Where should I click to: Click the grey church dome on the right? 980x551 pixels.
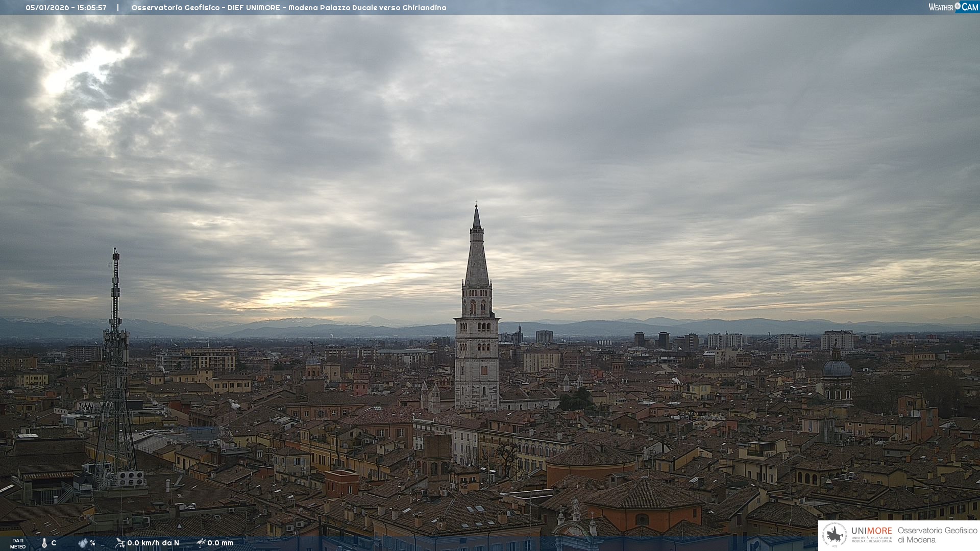[x=837, y=368]
